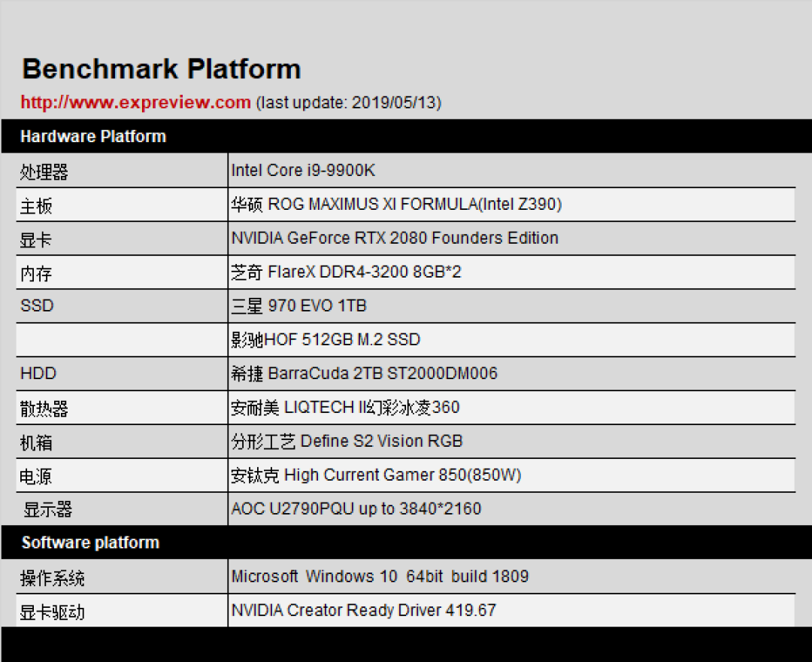Click the Creator Ready Driver 419.67 cell
The image size is (812, 662).
click(x=512, y=610)
